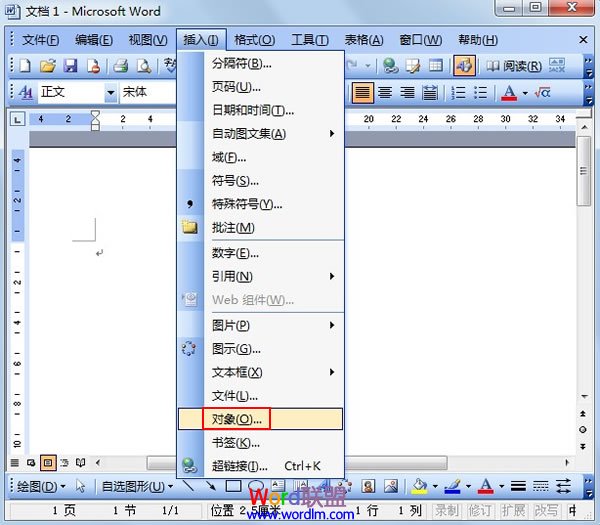Open the Styles and Formatting icon
Viewport: 600px width, 525px height.
pos(25,92)
